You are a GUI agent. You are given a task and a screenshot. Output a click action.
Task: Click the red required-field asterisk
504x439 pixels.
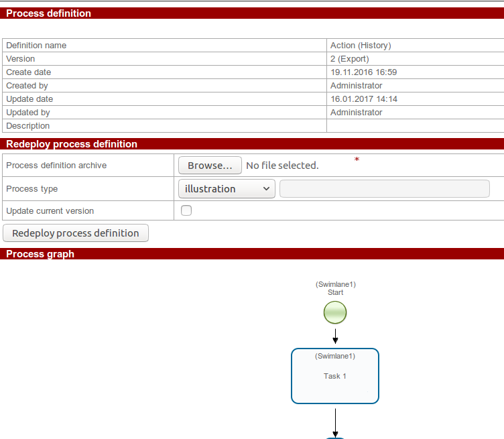[x=357, y=160]
